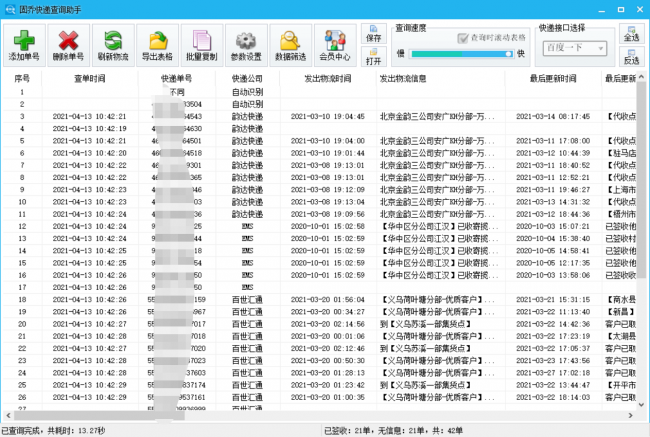Sort by 序号 column header

point(22,78)
